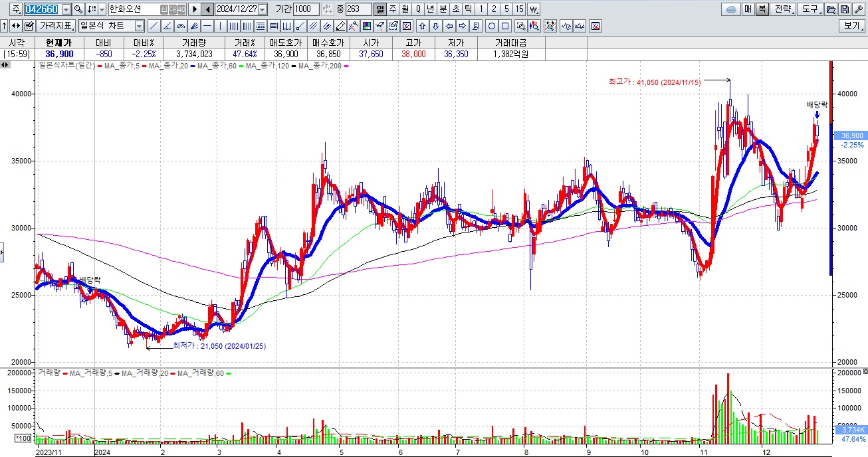Click the volume value 3,734,023

click(194, 54)
